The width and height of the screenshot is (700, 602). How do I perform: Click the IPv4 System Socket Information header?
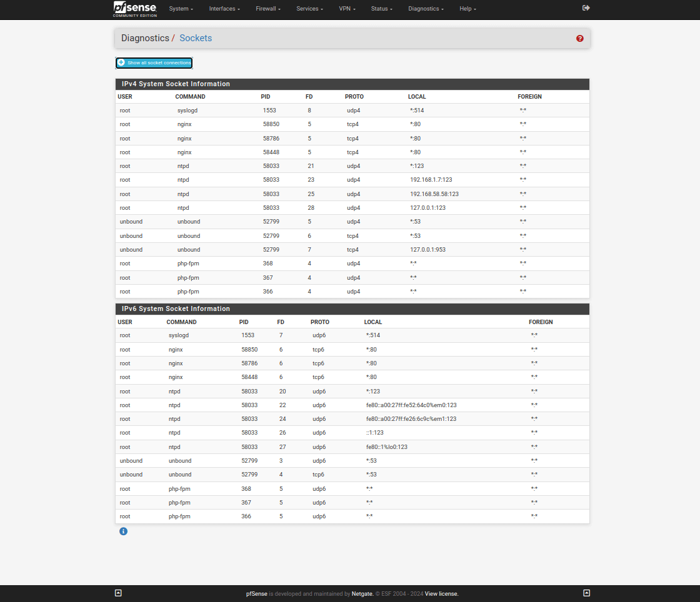pyautogui.click(x=176, y=84)
